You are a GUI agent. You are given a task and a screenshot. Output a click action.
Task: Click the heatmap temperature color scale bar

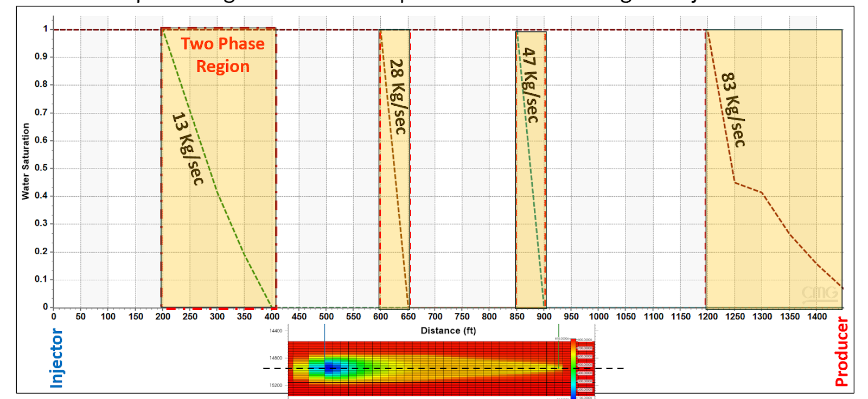[573, 369]
